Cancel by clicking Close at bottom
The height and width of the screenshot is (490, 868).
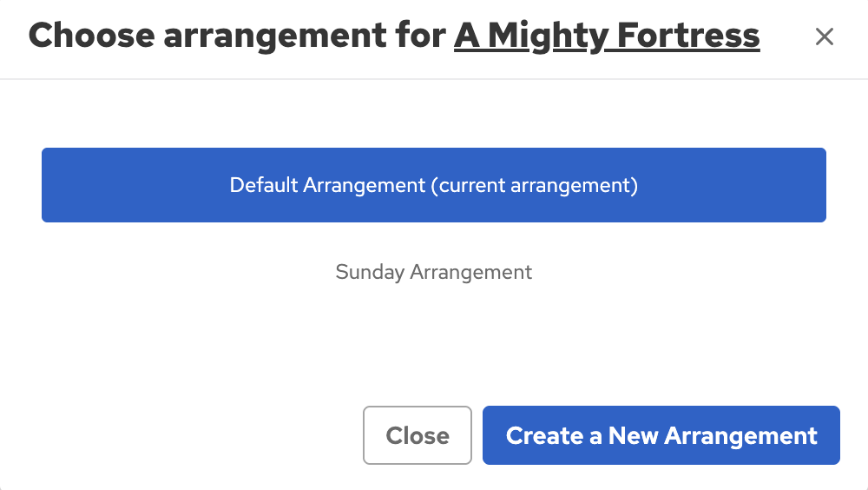tap(418, 435)
